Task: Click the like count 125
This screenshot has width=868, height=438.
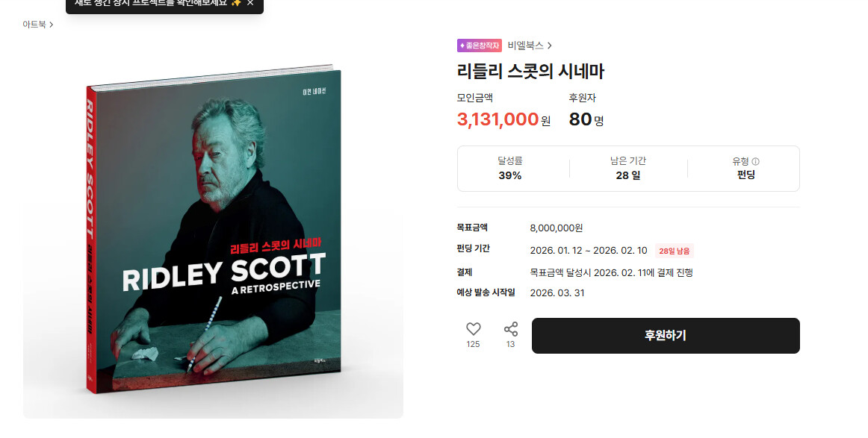Action: 473,344
